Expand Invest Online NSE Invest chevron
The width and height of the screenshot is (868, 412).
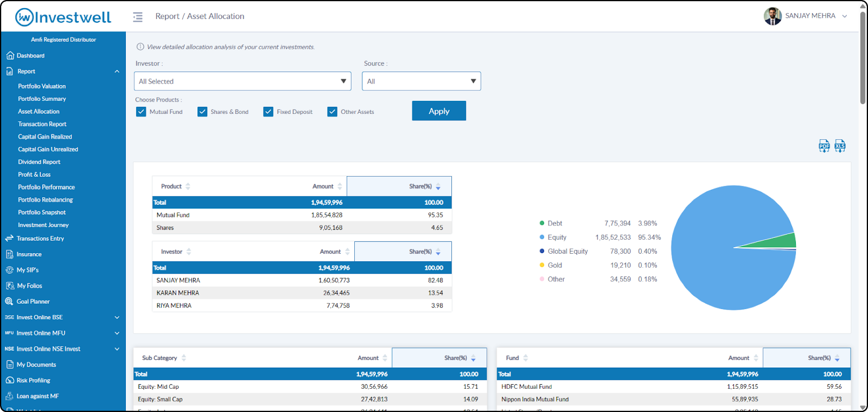pos(117,349)
